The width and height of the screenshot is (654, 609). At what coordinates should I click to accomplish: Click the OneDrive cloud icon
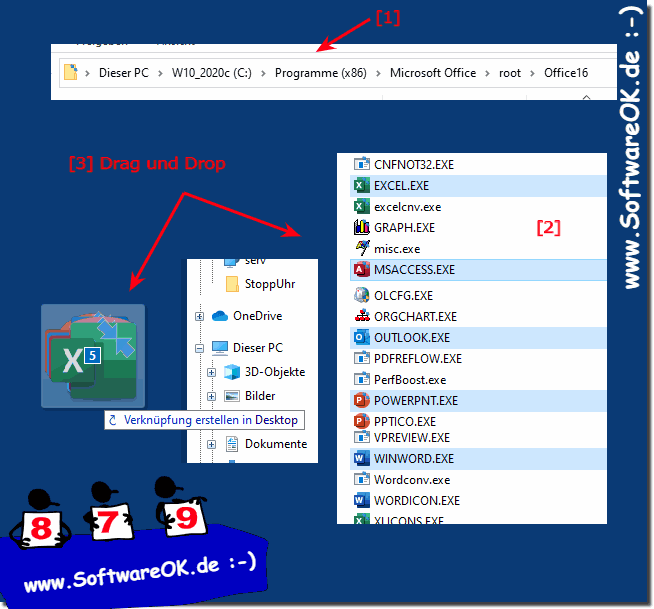(x=220, y=316)
